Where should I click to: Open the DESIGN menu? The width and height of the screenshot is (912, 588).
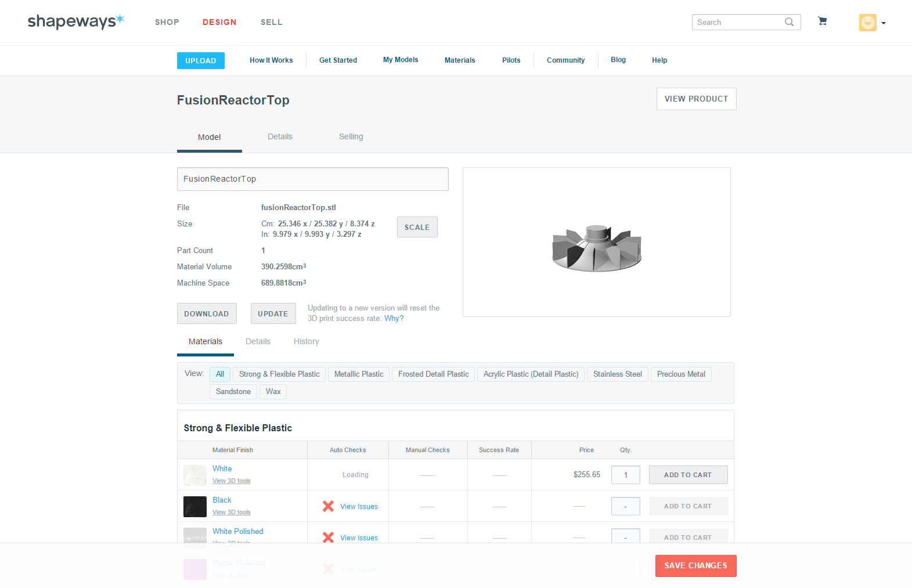(x=219, y=22)
